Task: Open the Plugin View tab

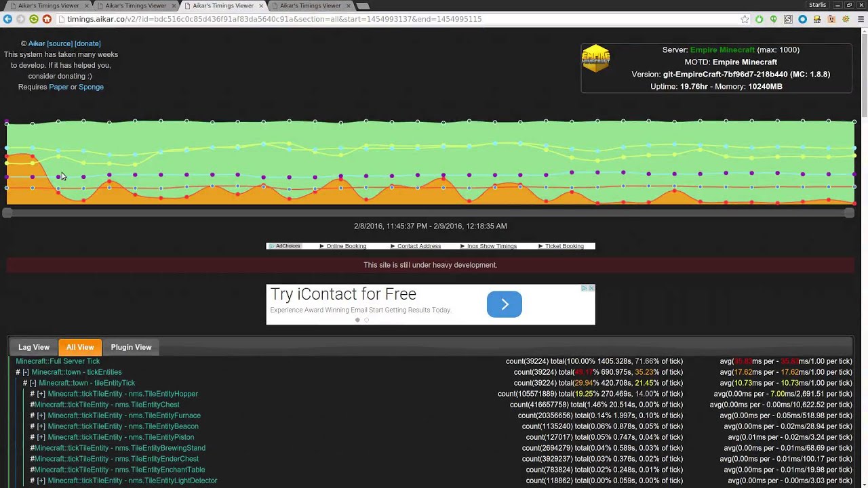Action: [x=131, y=347]
